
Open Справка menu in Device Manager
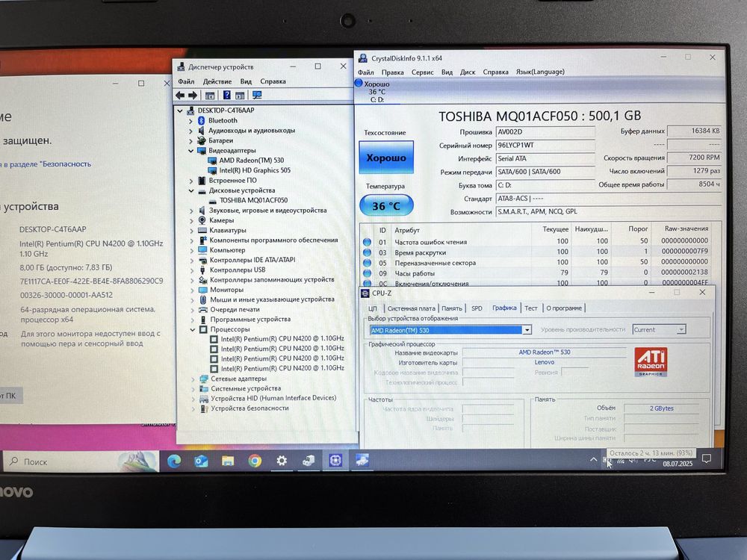pos(273,81)
